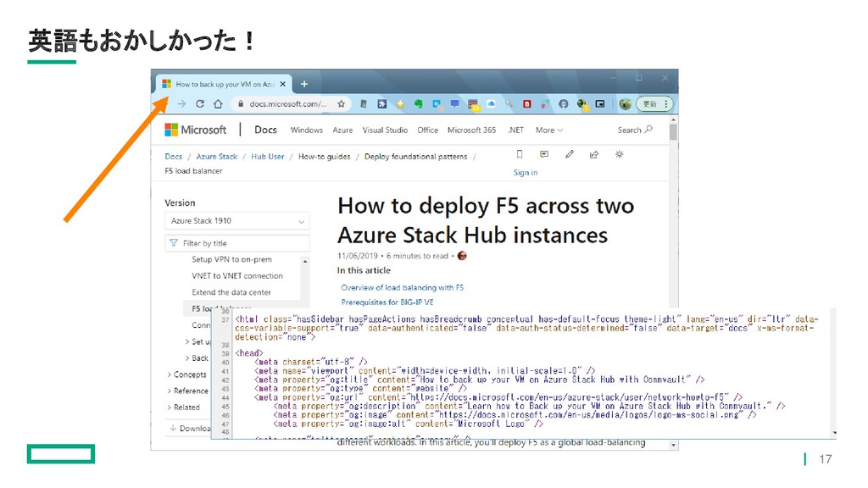Click the globe extension with yellow badge
868x488 pixels.
(x=581, y=104)
